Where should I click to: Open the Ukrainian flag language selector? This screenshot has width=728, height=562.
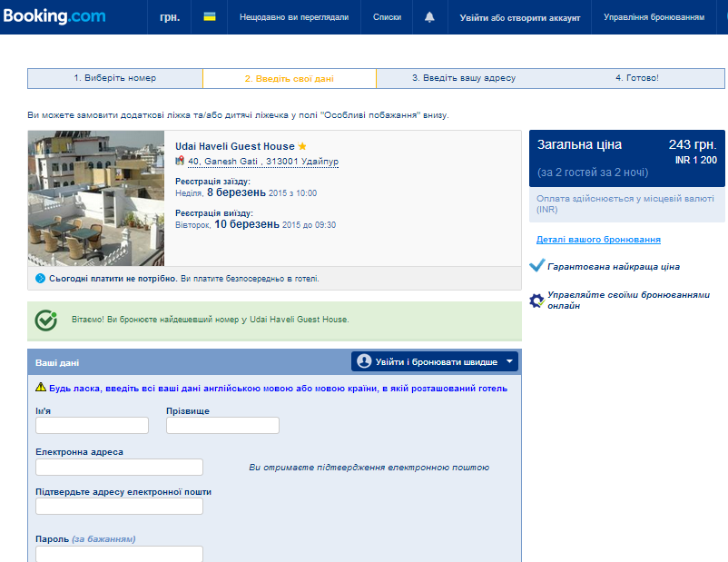(210, 16)
